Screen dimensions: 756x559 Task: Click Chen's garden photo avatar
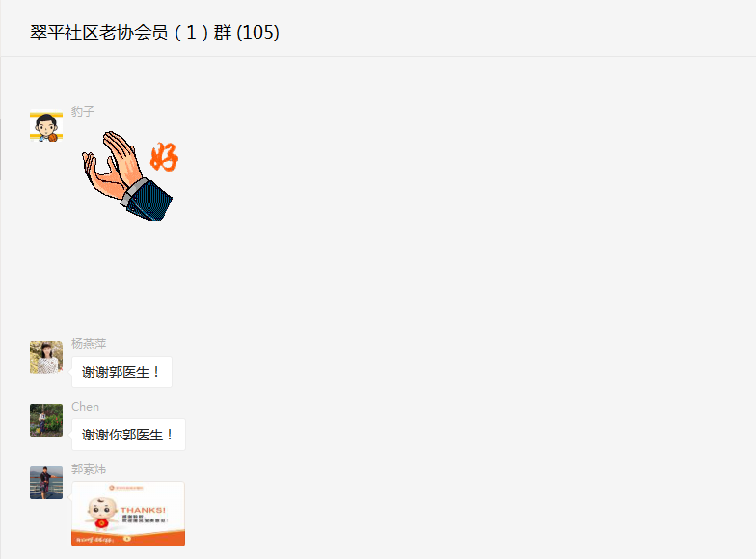click(46, 420)
